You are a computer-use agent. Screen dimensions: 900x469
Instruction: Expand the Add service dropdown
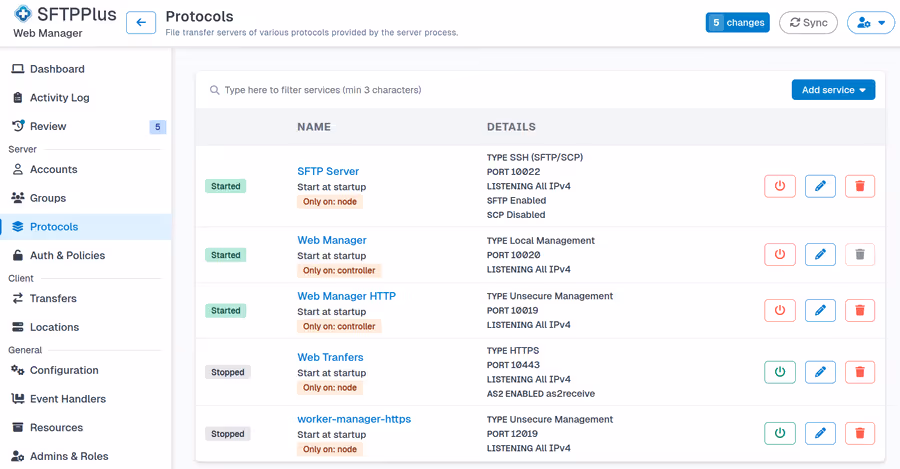(833, 90)
